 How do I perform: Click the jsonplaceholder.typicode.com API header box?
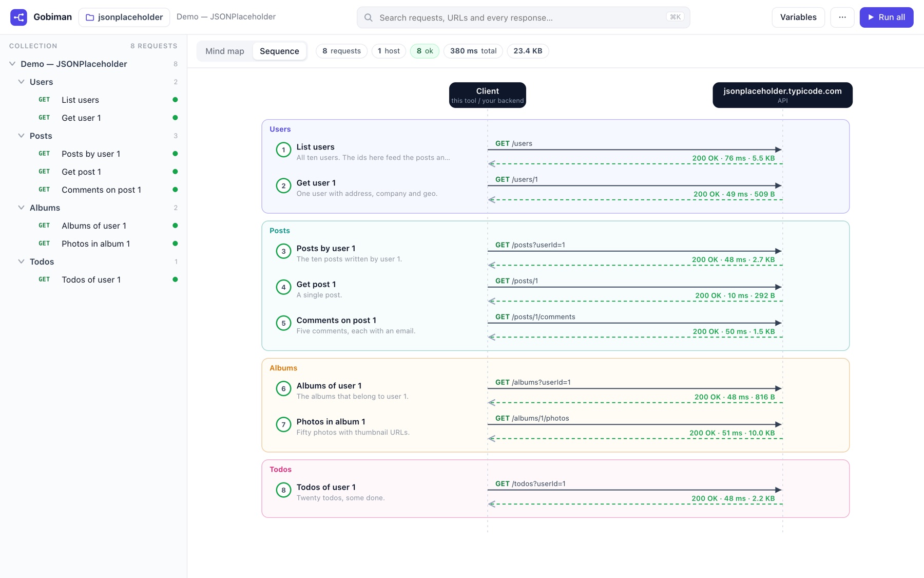click(x=782, y=95)
